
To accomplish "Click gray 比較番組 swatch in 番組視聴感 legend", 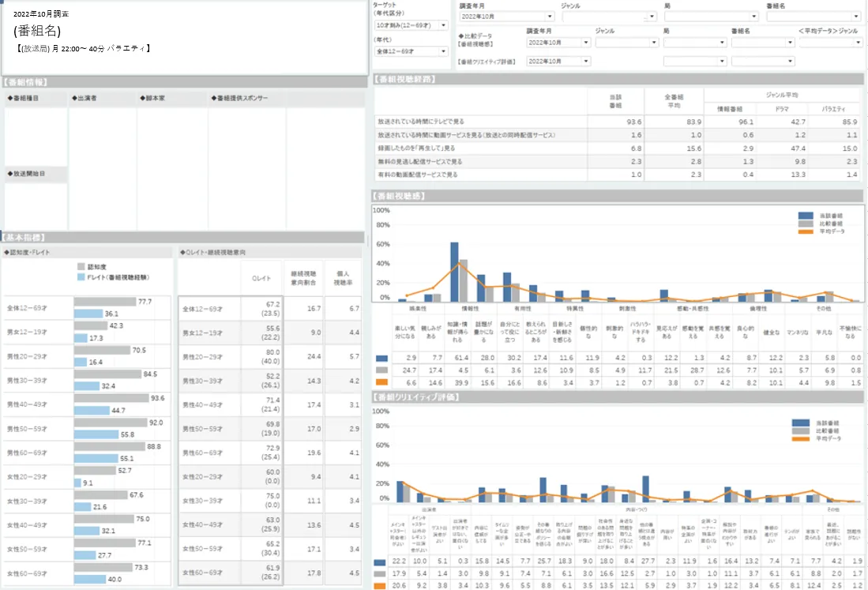I will tap(806, 224).
